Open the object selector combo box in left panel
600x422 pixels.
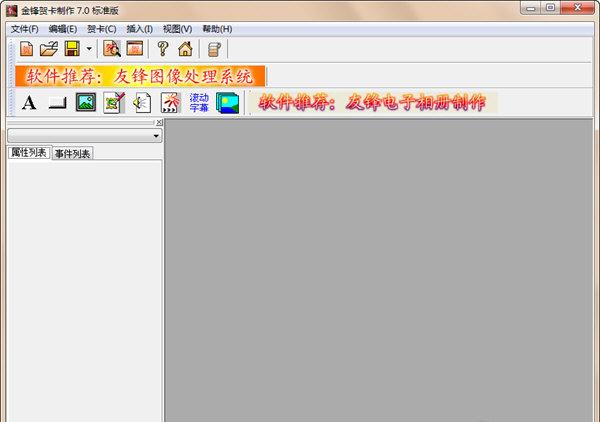[x=84, y=135]
